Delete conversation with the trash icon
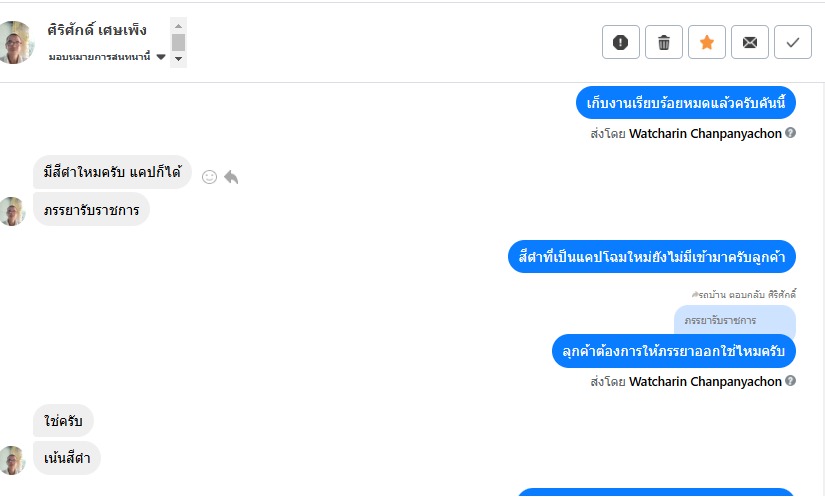The image size is (825, 498). [x=664, y=42]
